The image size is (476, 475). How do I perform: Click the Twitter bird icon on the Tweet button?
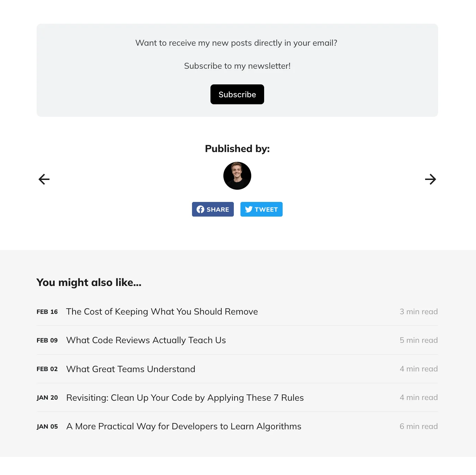[x=249, y=209]
